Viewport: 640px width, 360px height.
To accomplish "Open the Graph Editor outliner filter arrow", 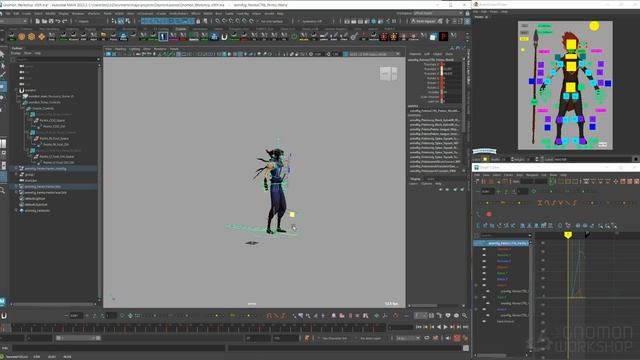I will click(530, 236).
